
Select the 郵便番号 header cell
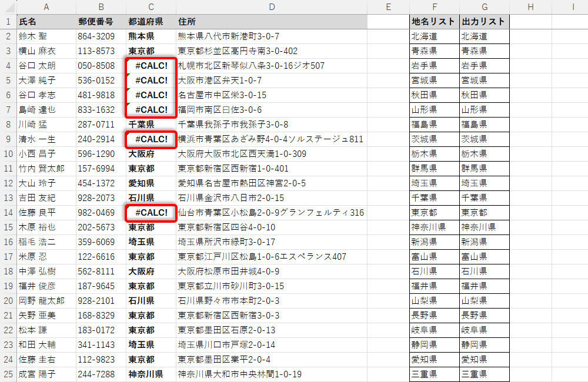click(x=101, y=22)
